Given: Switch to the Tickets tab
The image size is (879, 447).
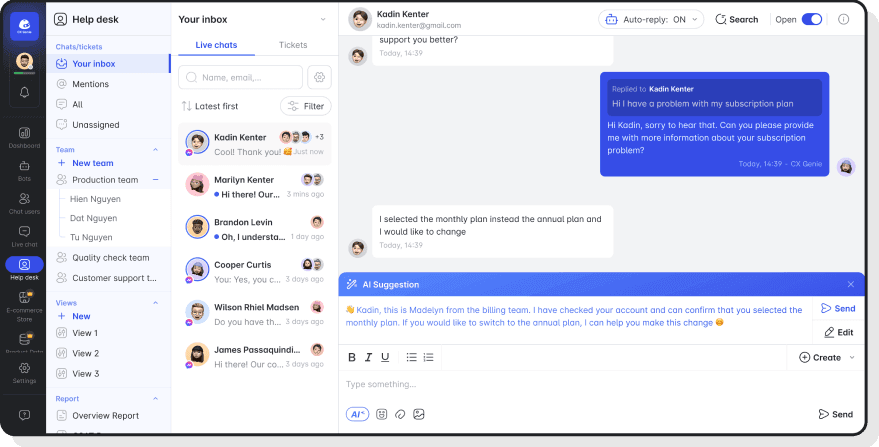Looking at the screenshot, I should [293, 45].
